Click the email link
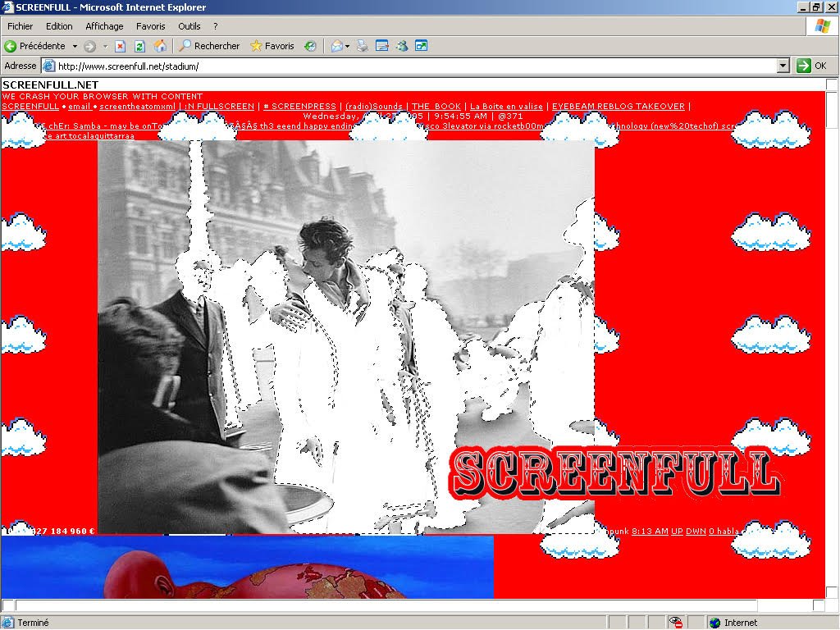The height and width of the screenshot is (630, 840). tap(80, 106)
